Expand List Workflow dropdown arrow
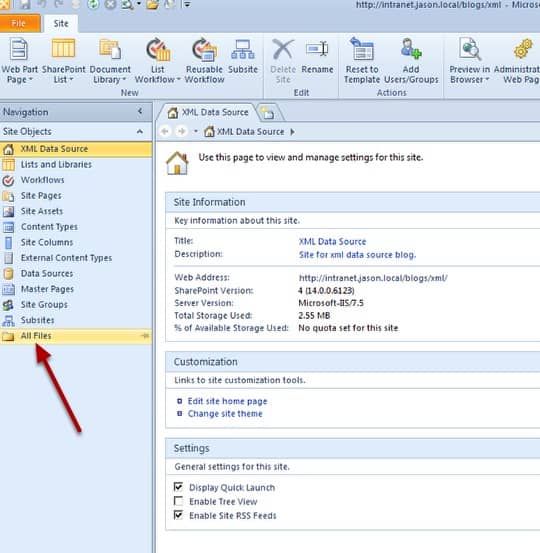This screenshot has height=553, width=540. click(178, 79)
